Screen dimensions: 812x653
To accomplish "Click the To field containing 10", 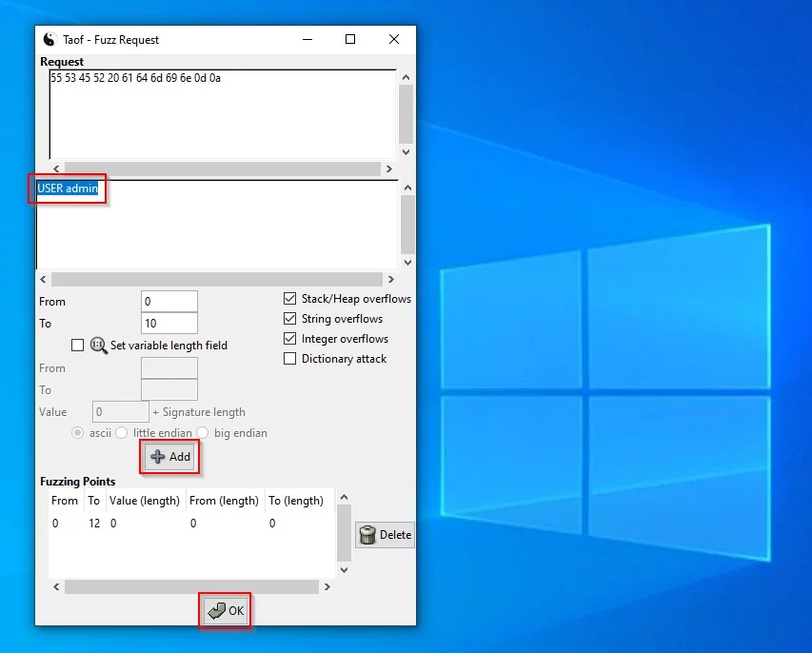I will (168, 324).
